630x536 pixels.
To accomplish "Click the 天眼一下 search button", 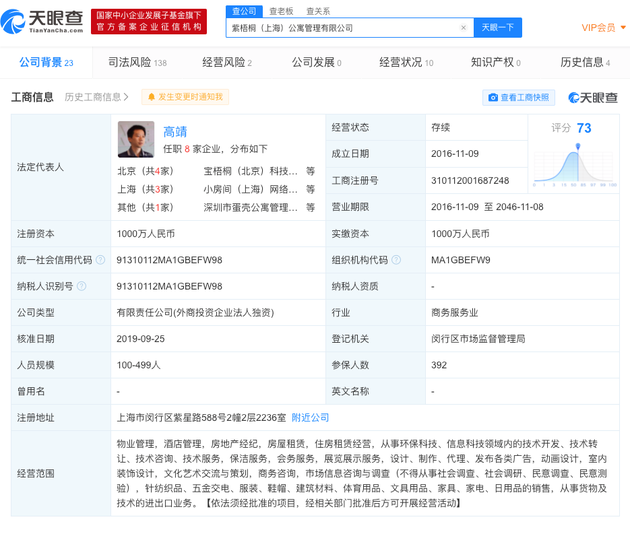I will click(497, 28).
